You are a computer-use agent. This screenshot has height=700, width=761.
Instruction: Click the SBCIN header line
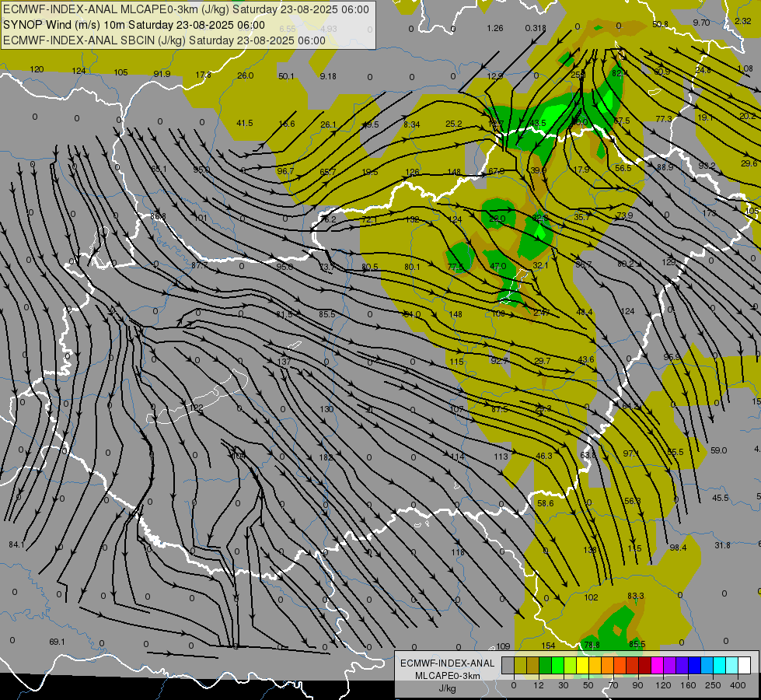click(164, 40)
